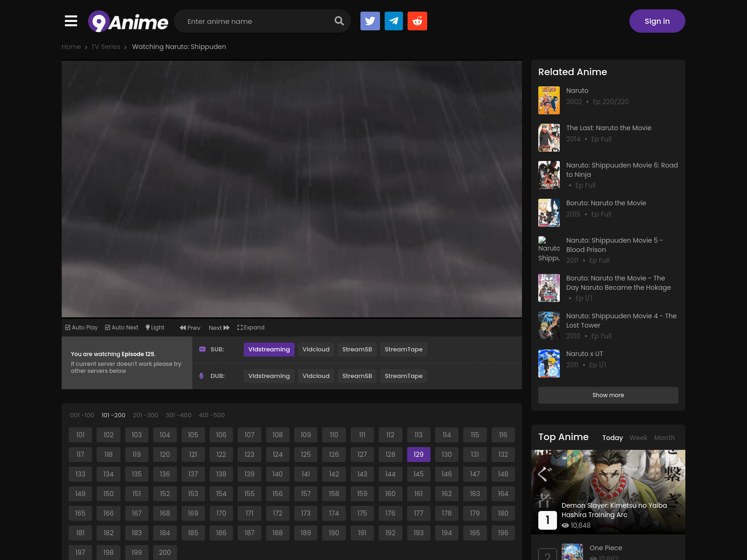Open episode 143
The width and height of the screenshot is (747, 560).
tap(362, 474)
